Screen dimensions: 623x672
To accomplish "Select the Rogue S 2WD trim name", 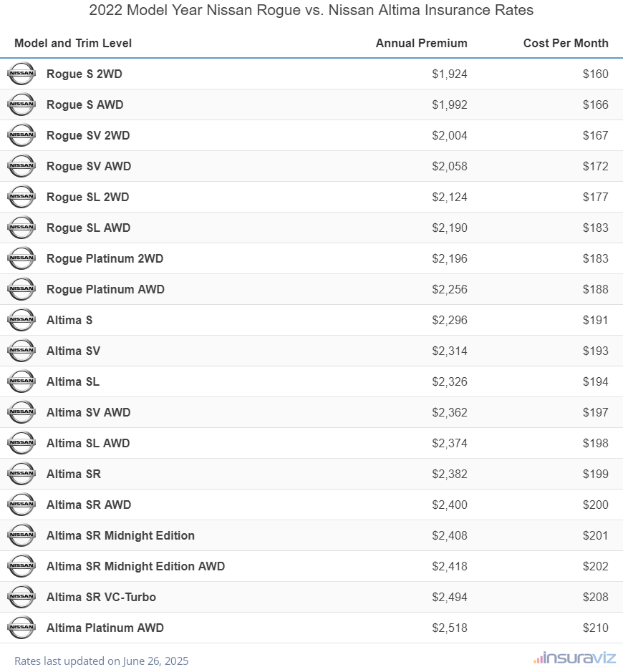I will point(84,74).
